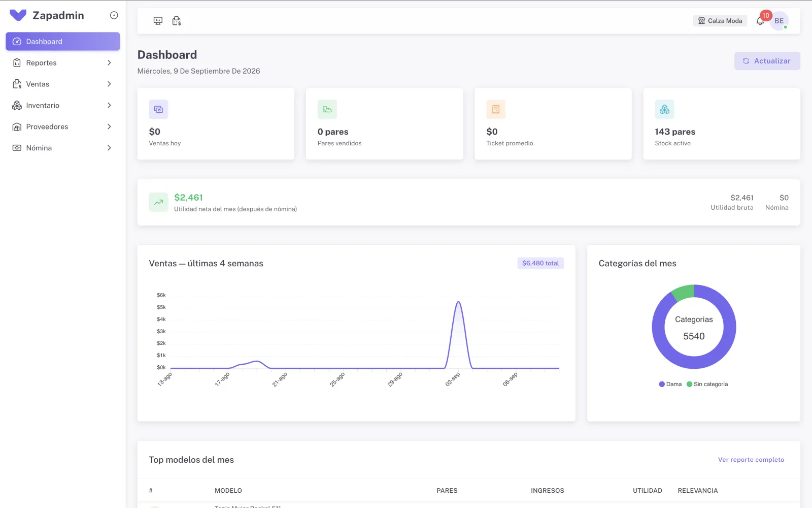Open the cash register icon in top bar
Screen dimensions: 812x508
click(177, 21)
